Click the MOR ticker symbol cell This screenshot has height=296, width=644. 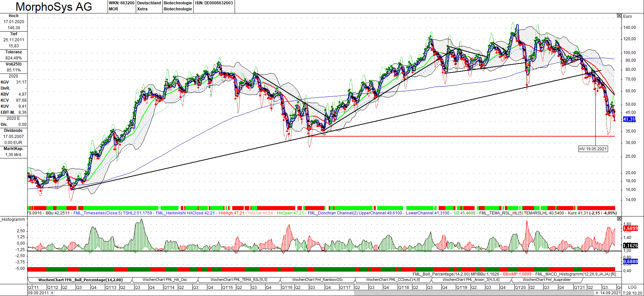click(113, 9)
